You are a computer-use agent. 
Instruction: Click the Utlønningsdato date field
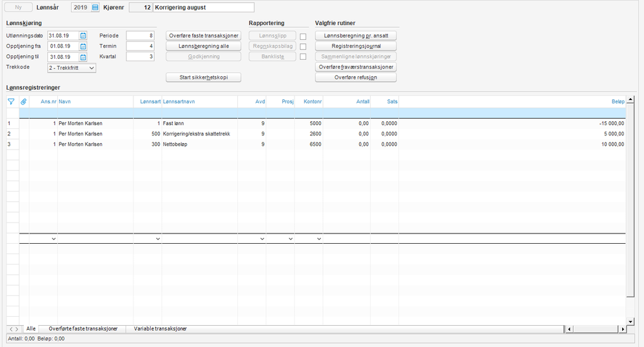point(63,35)
